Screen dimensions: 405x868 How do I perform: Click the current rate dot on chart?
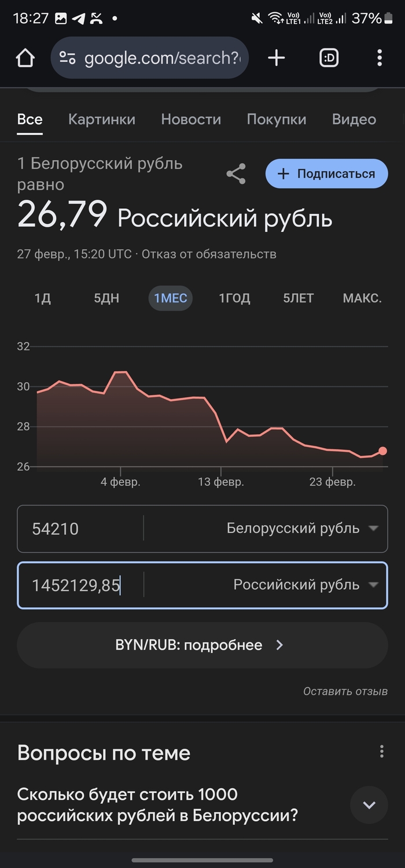(x=382, y=451)
